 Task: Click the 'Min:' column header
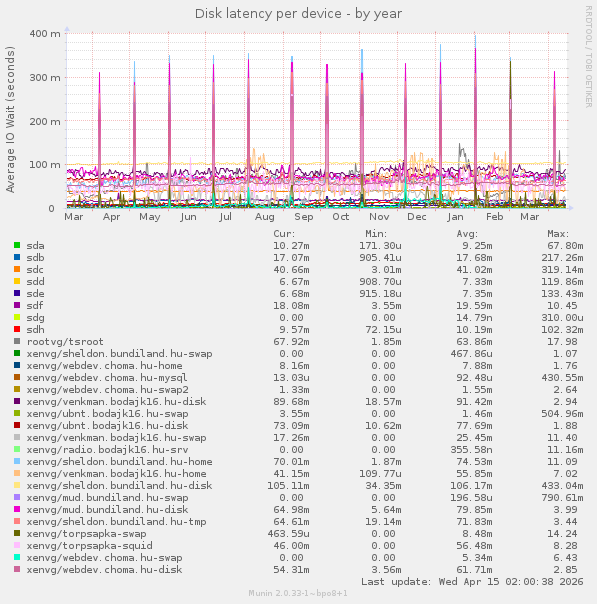click(376, 234)
